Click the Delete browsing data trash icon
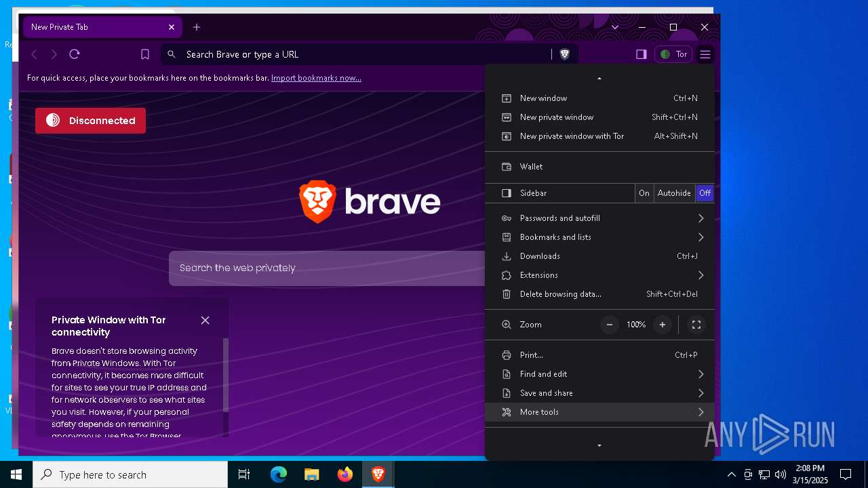The height and width of the screenshot is (488, 868). click(506, 294)
